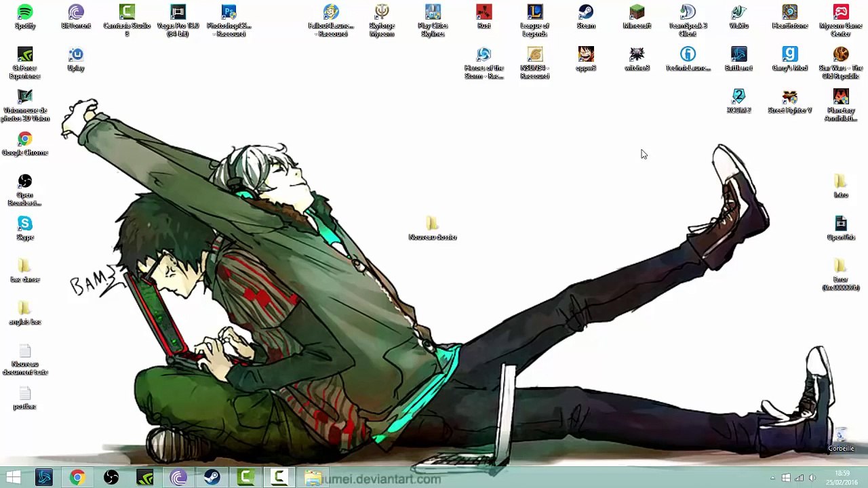Image resolution: width=868 pixels, height=488 pixels.
Task: Select the Hearthstone desktop icon
Action: (x=790, y=18)
